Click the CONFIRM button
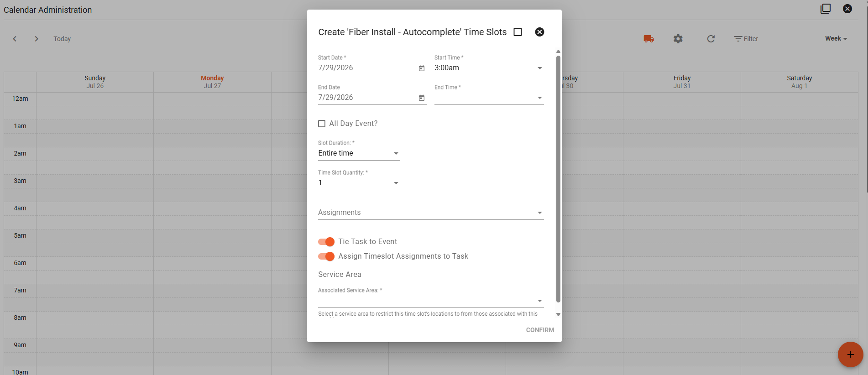 [540, 330]
